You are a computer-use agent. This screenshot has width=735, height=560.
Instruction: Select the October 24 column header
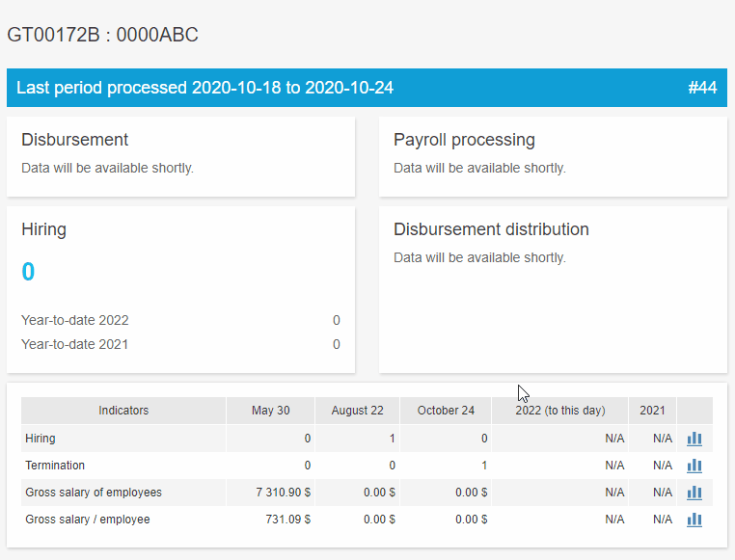pos(446,411)
